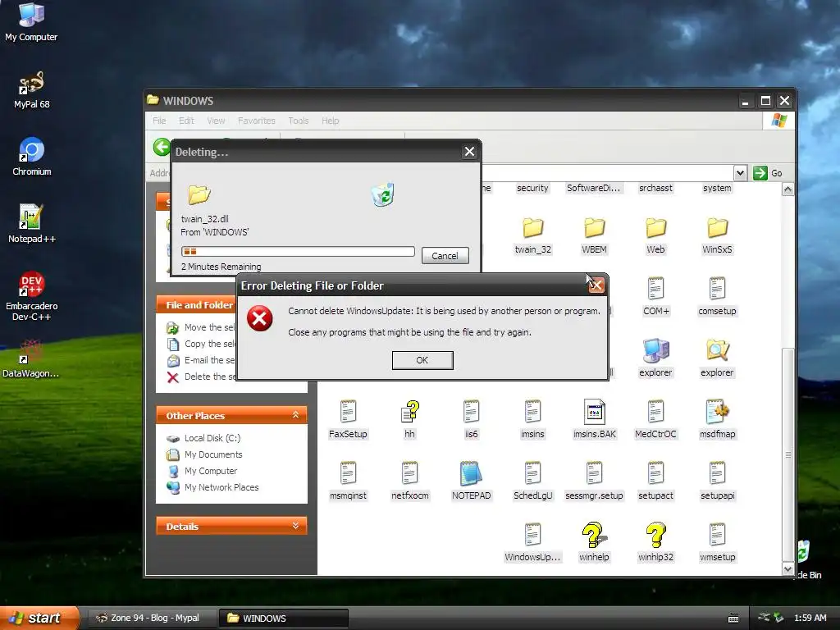Select the srchasst folder label
Screen dimensions: 840x630
click(655, 188)
